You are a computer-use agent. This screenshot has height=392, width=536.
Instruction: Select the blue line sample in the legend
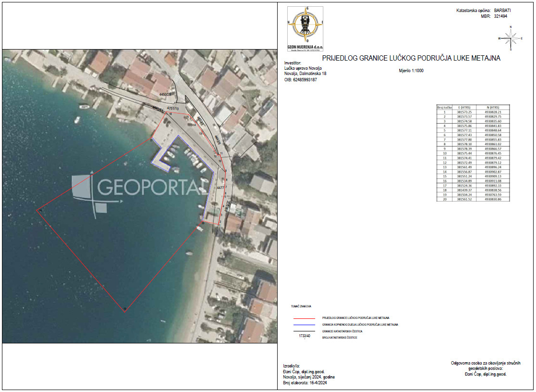pos(304,325)
